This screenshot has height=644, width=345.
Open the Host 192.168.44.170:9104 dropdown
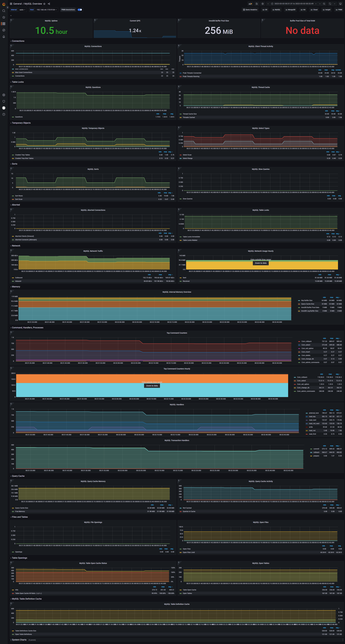[46, 10]
